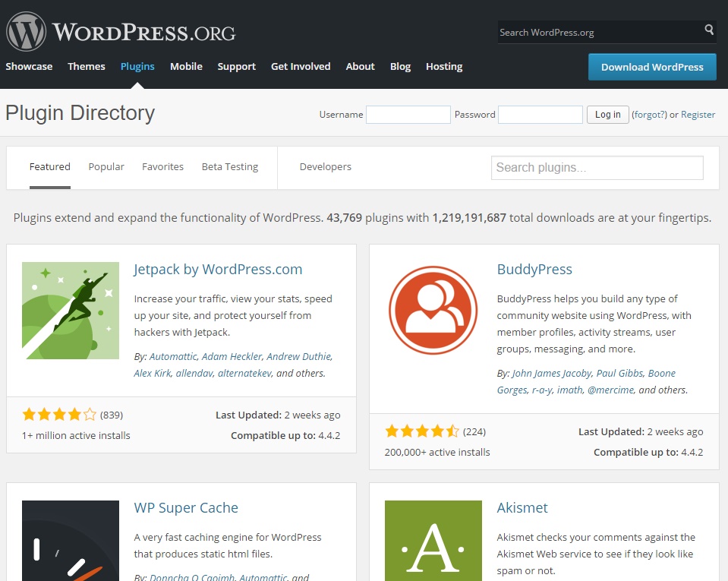Open the Blog navigation item
The image size is (728, 581).
[x=400, y=66]
